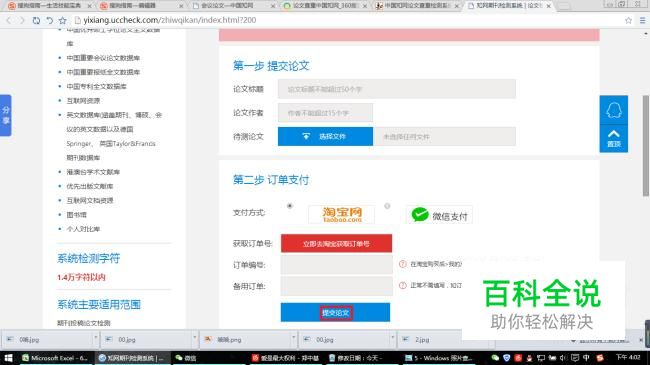The image size is (650, 365).
Task: Reload the page with the refresh icon
Action: (x=36, y=20)
